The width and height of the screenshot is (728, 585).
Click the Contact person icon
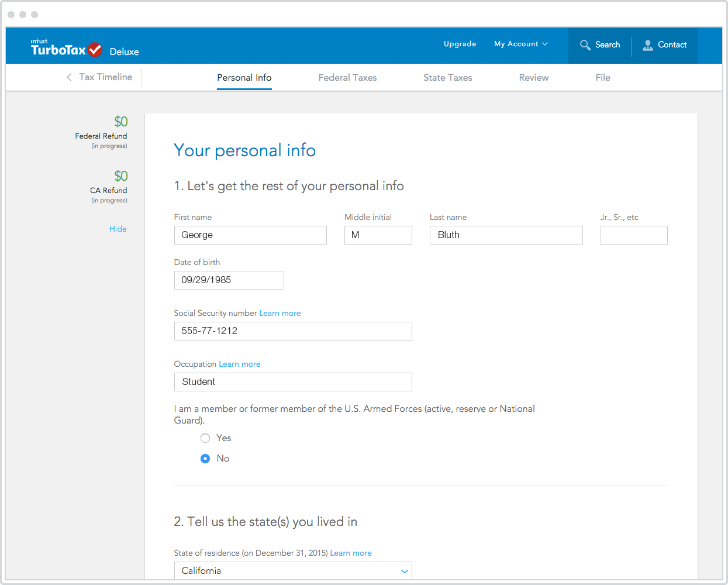click(x=648, y=45)
